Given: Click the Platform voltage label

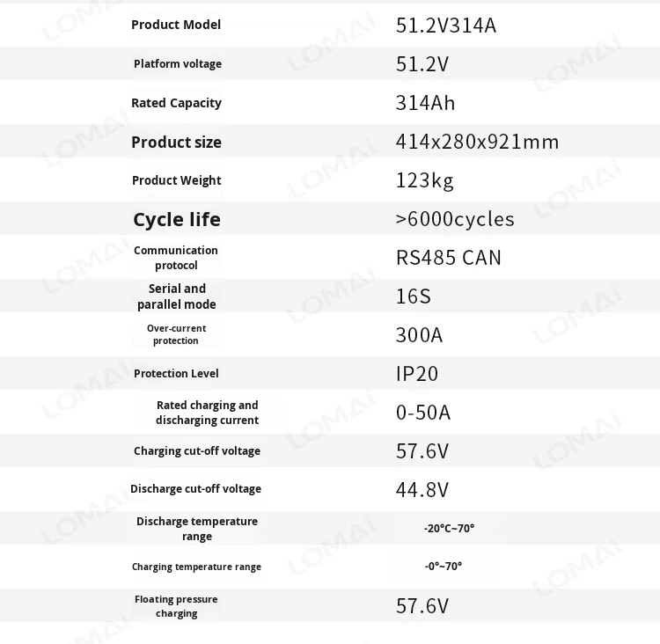Looking at the screenshot, I should [x=178, y=64].
